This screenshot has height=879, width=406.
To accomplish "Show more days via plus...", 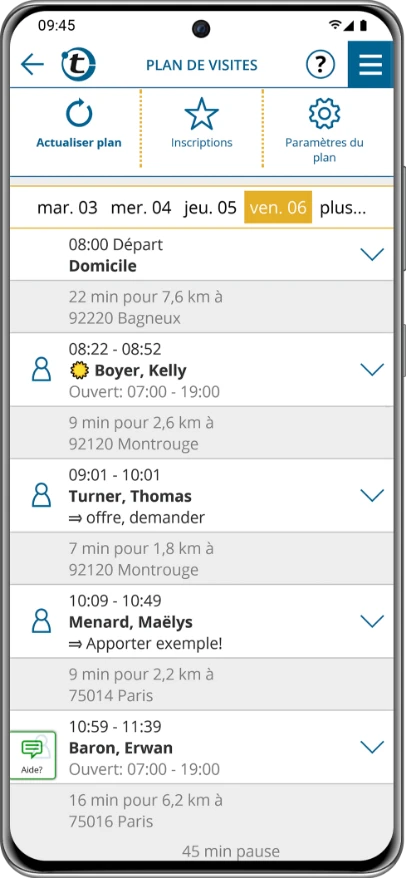I will pyautogui.click(x=343, y=208).
